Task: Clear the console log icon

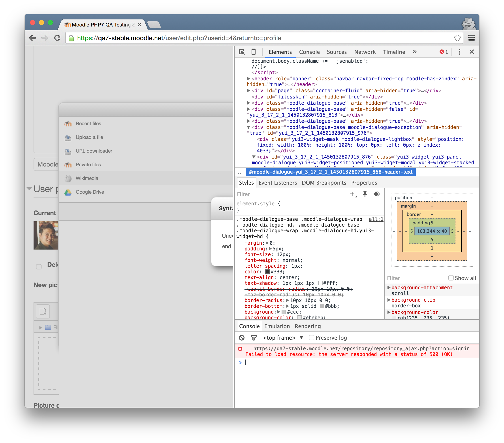Action: (242, 338)
